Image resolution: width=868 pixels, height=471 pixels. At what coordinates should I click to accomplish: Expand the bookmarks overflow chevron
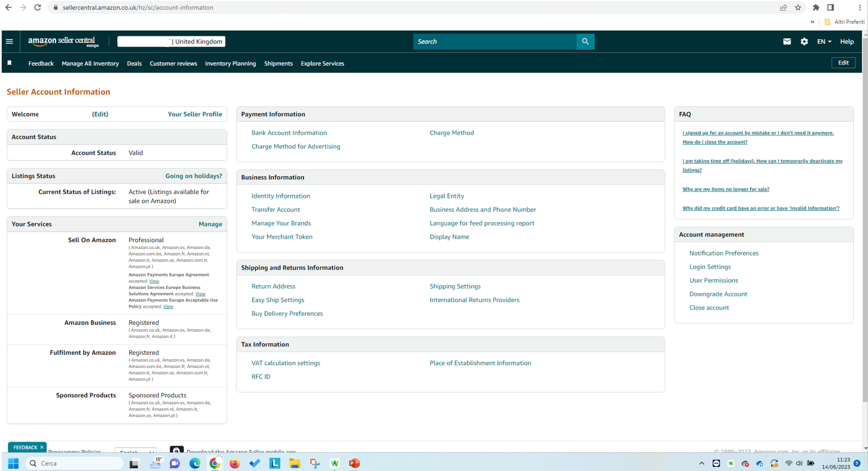pos(812,22)
